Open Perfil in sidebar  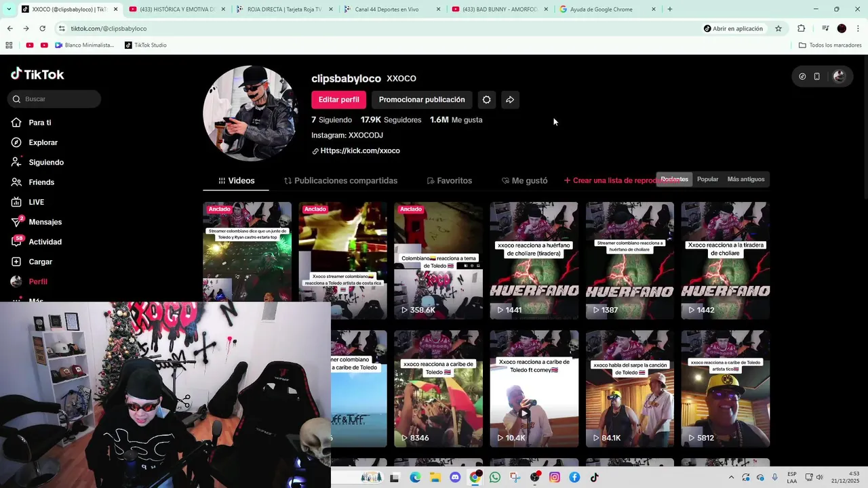coord(37,281)
